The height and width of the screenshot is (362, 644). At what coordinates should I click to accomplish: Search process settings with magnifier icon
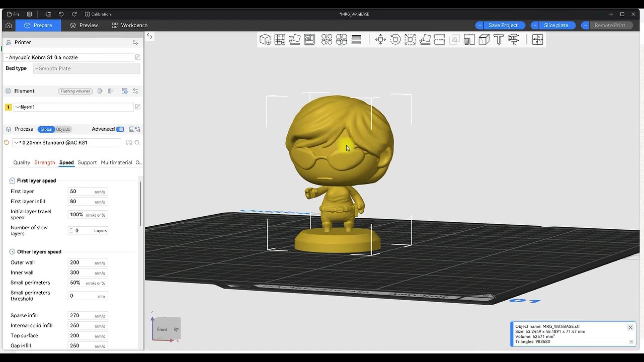coord(137,143)
